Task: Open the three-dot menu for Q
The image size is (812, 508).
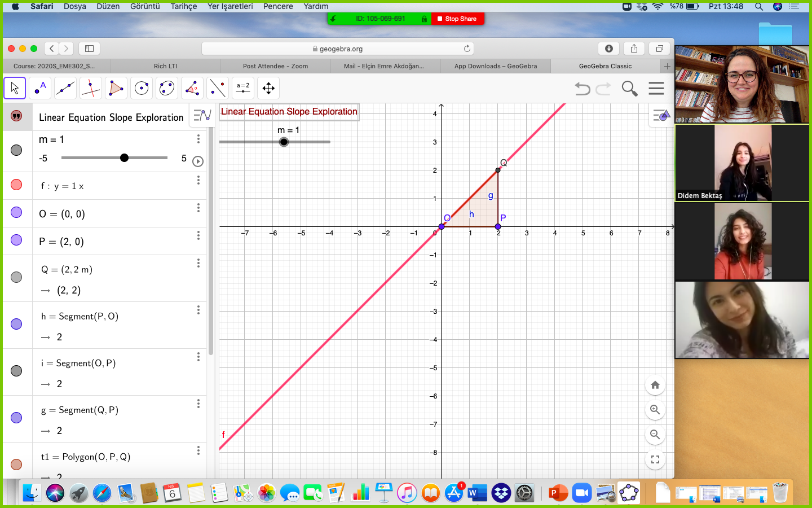Action: pos(198,263)
